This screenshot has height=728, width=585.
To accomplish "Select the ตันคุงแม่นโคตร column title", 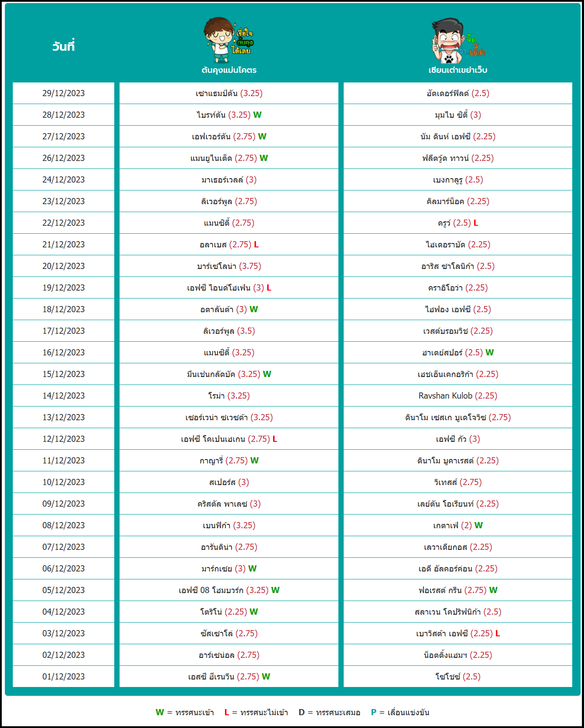I will (x=229, y=70).
